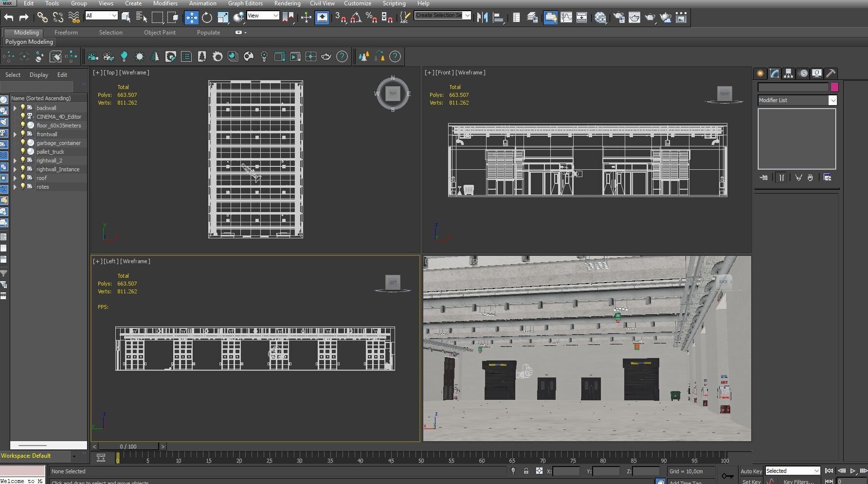This screenshot has width=868, height=484.
Task: Click the Redo arrow in the main toolbar
Action: [24, 18]
